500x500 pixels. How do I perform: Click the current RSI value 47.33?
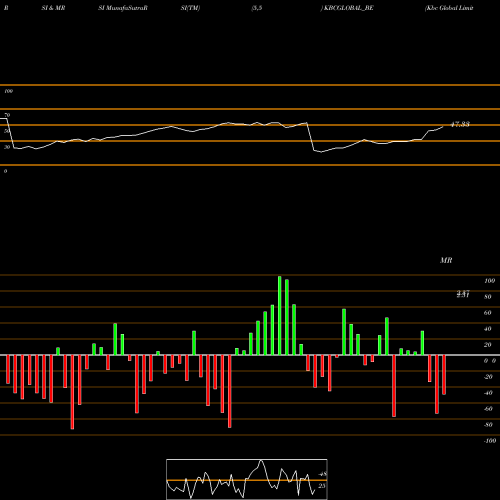460,124
